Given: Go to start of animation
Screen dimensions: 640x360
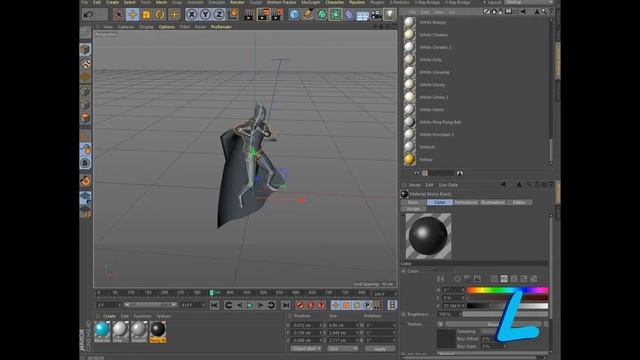Looking at the screenshot, I should tap(215, 305).
